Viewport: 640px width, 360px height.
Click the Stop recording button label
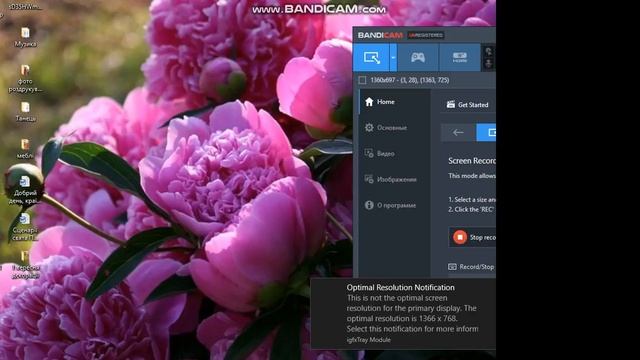482,238
